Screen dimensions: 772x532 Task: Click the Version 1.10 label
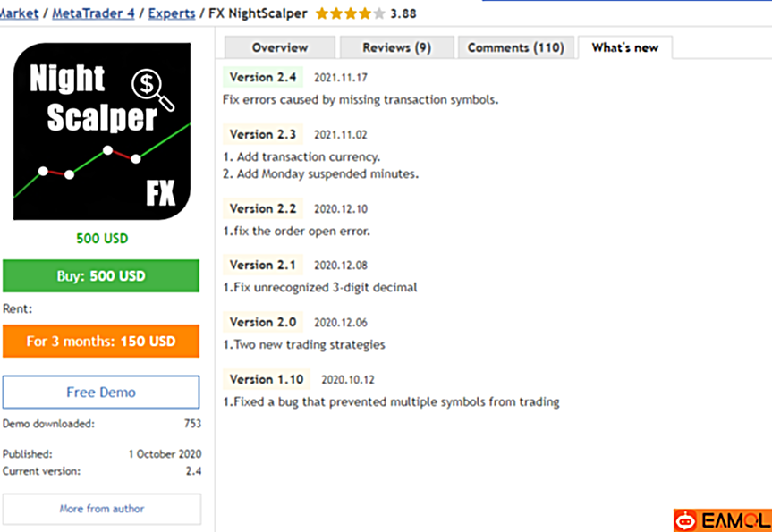(267, 379)
